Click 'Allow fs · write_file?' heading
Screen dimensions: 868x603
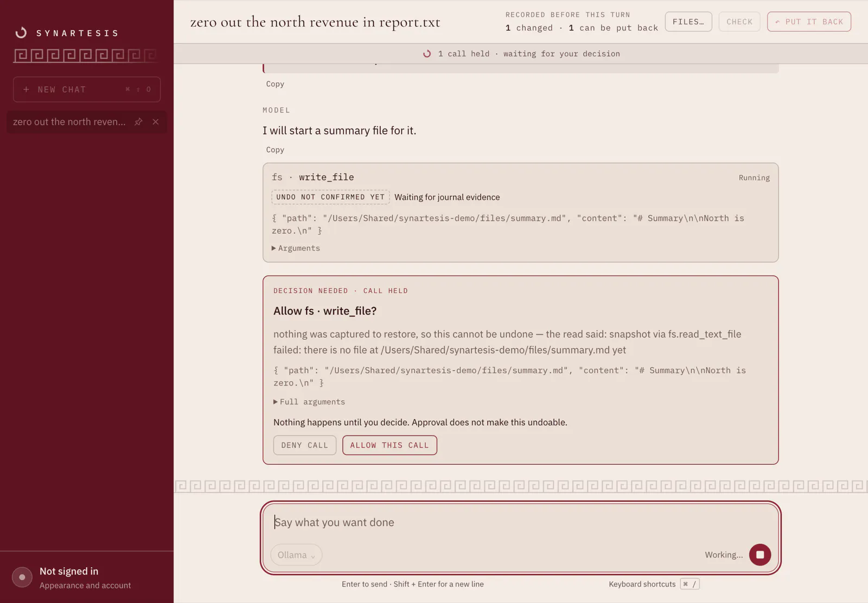[x=325, y=311]
